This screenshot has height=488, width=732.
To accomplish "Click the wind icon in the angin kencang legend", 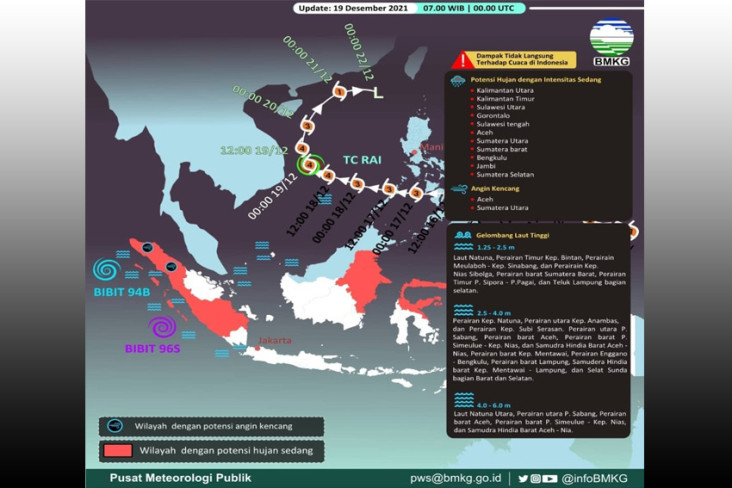I will (115, 426).
